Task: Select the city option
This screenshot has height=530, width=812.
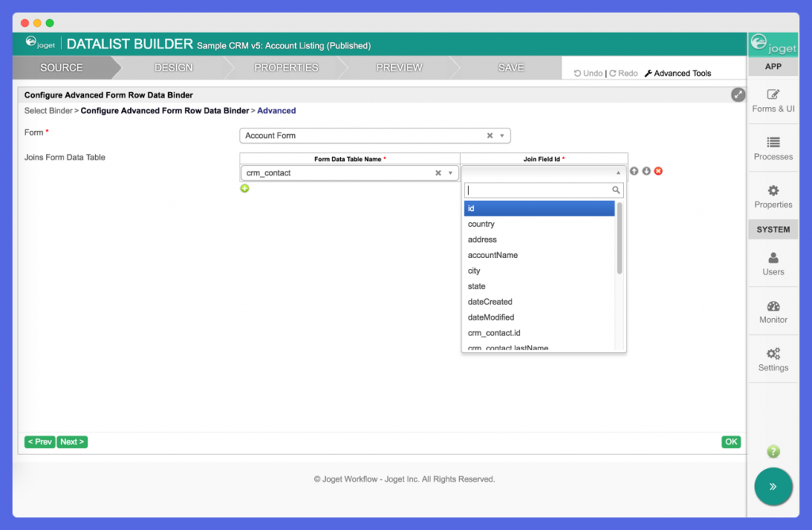Action: [539, 271]
